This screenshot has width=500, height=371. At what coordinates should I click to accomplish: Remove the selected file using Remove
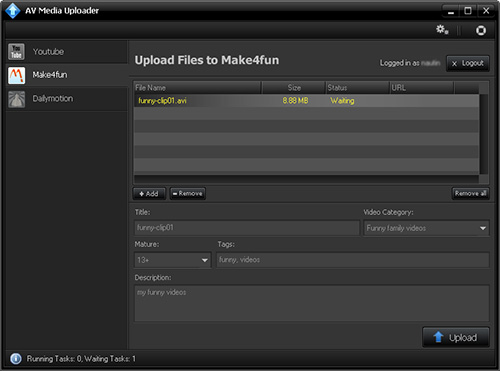[188, 194]
